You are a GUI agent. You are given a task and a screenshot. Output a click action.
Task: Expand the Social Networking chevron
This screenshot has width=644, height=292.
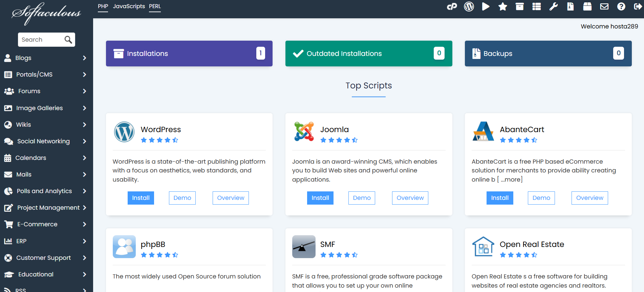tap(85, 141)
